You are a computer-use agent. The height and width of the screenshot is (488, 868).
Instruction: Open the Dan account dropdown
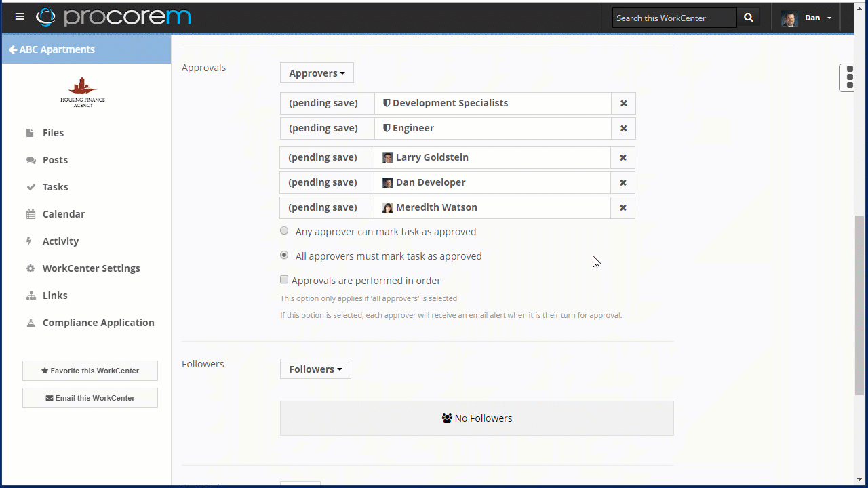(812, 17)
